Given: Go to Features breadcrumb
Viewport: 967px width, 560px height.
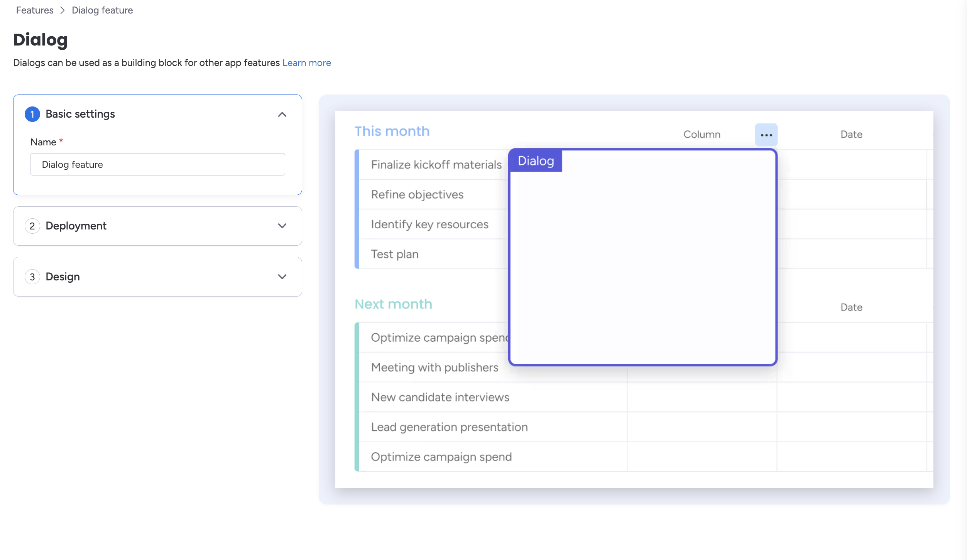Looking at the screenshot, I should [35, 10].
